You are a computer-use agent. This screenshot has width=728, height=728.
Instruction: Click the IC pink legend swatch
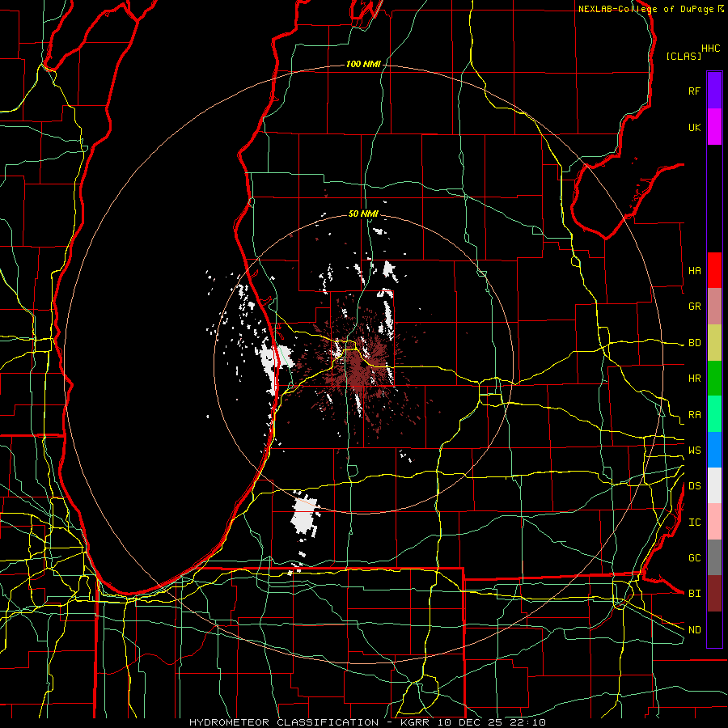pos(714,522)
